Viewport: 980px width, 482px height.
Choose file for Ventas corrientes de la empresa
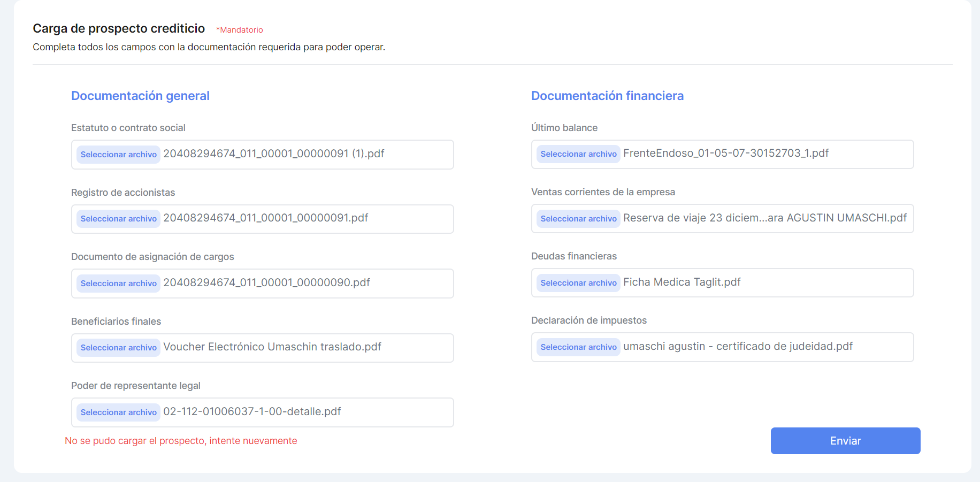coord(578,219)
